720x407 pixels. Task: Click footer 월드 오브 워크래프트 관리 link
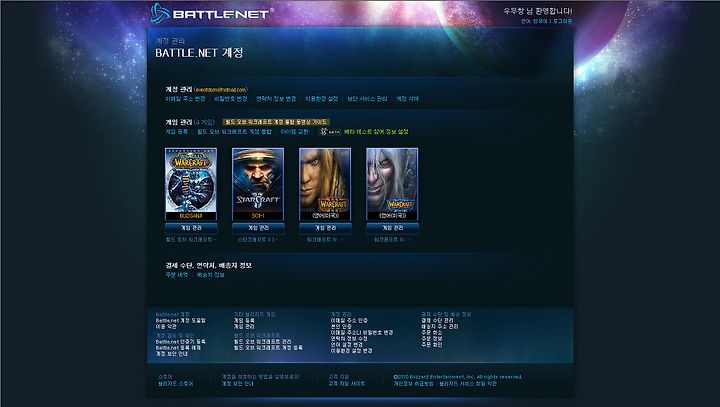[x=263, y=342]
